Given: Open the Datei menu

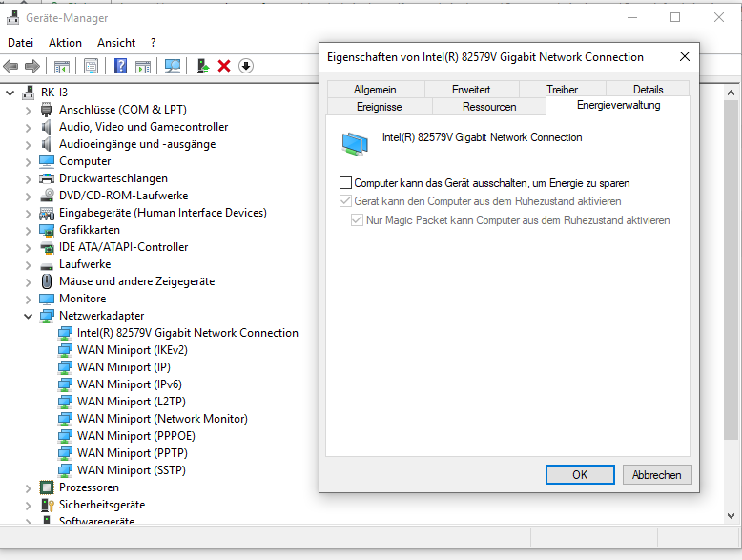Looking at the screenshot, I should pyautogui.click(x=20, y=43).
